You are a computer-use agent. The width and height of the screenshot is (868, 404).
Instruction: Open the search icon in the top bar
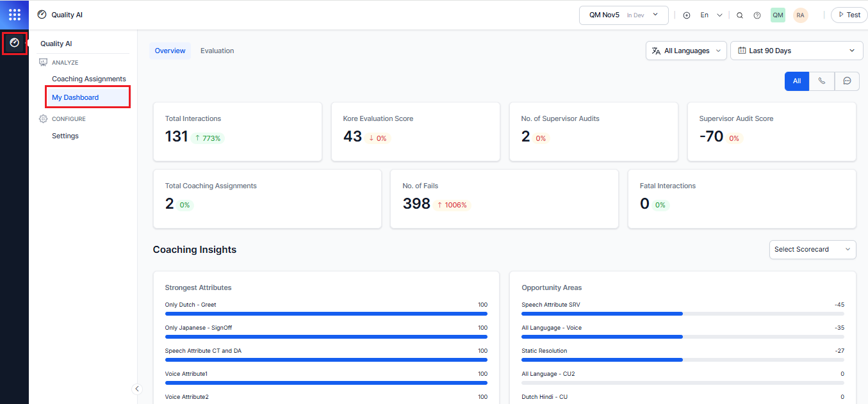coord(740,14)
